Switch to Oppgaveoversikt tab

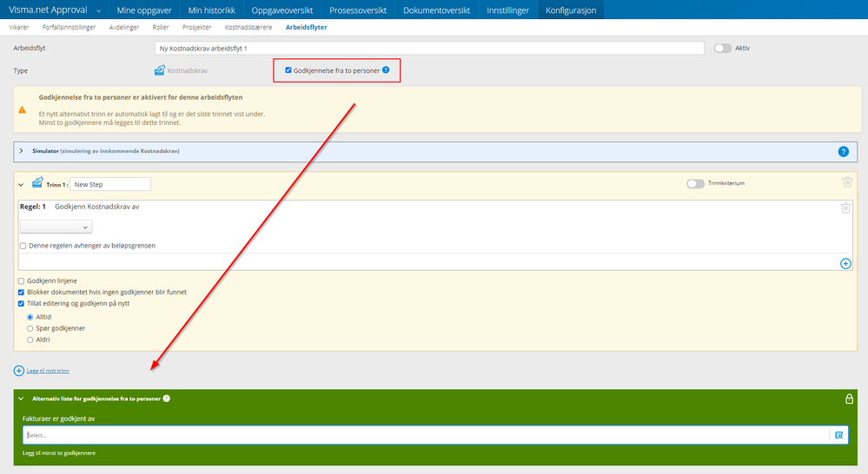[282, 10]
